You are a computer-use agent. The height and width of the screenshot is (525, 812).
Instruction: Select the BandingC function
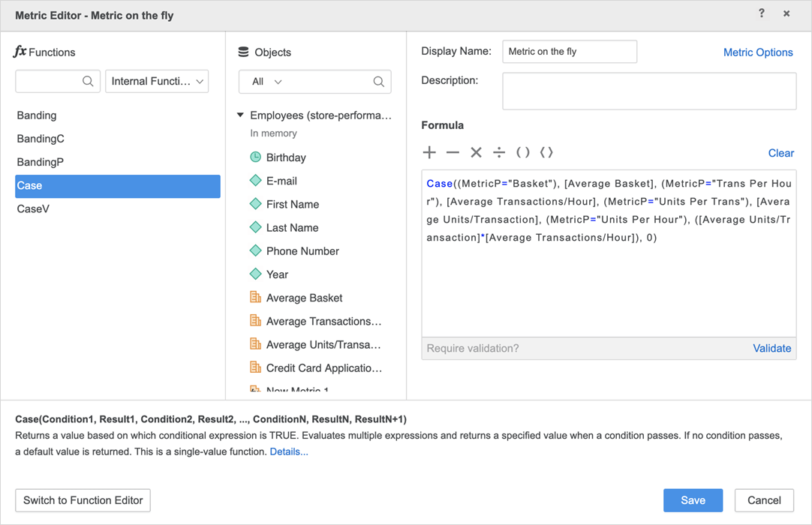point(41,139)
